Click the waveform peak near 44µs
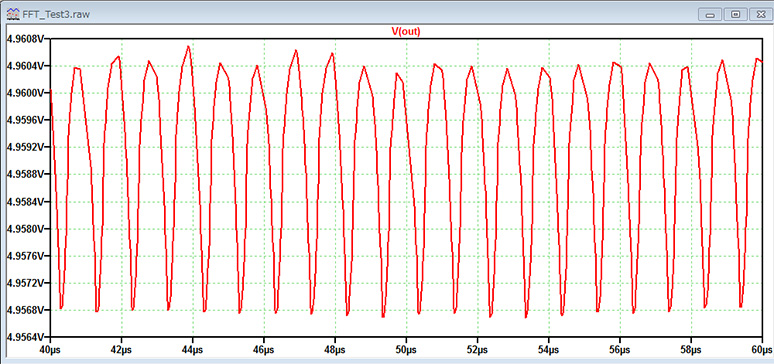This screenshot has height=364, width=774. point(189,46)
